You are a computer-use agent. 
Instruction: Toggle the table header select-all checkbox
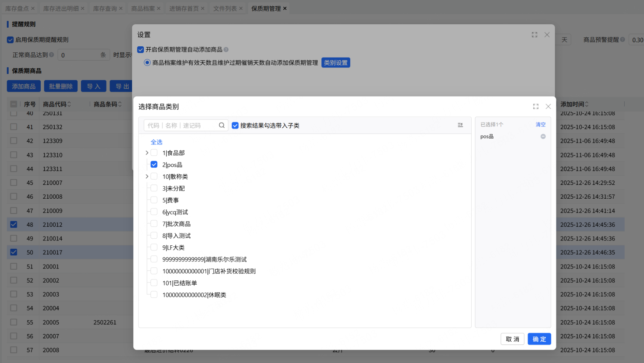click(14, 104)
